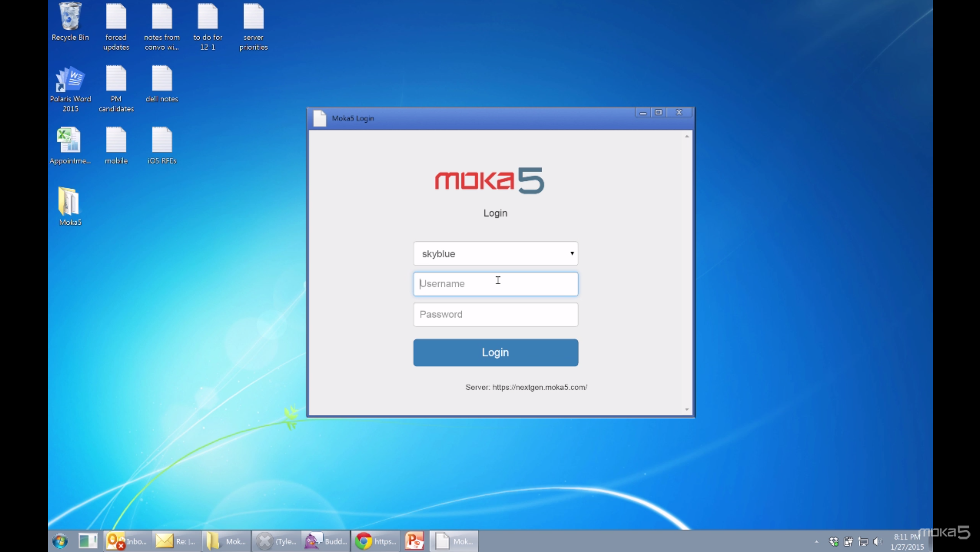Focus the Username input field
This screenshot has height=552, width=980.
[x=495, y=284]
